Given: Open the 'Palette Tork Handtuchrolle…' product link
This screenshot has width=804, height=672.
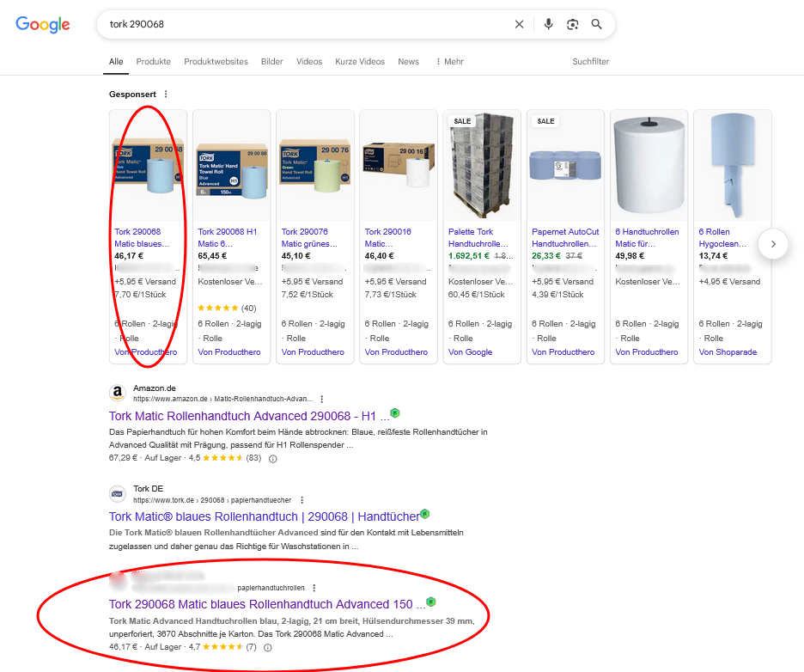Looking at the screenshot, I should (x=478, y=238).
